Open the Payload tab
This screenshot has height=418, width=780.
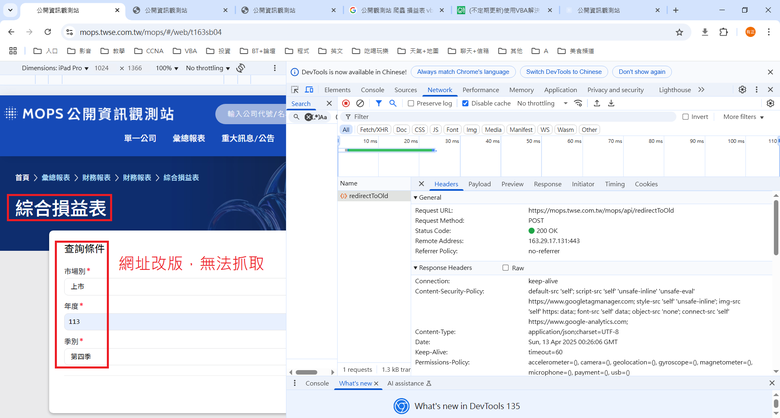pos(480,184)
